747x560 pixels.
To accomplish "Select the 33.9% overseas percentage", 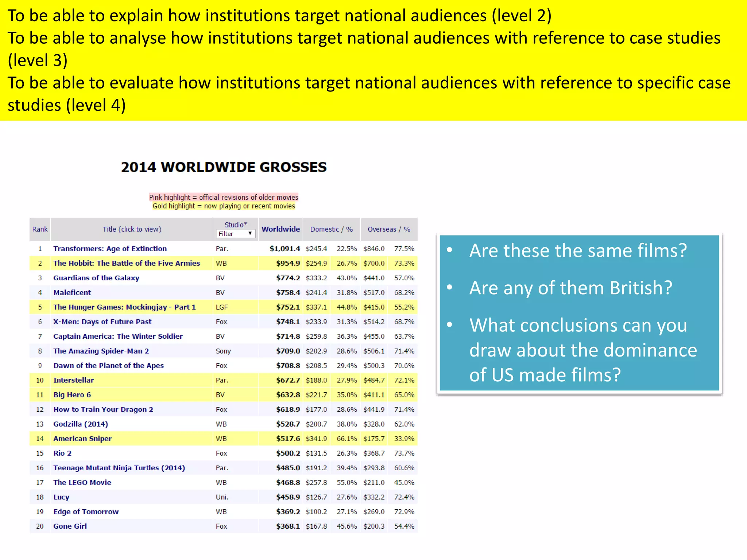I will (x=404, y=439).
